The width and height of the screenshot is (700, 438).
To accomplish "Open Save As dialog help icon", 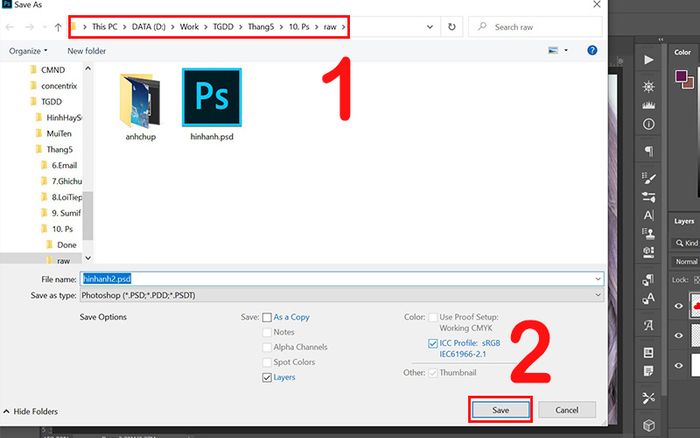I will tap(592, 50).
